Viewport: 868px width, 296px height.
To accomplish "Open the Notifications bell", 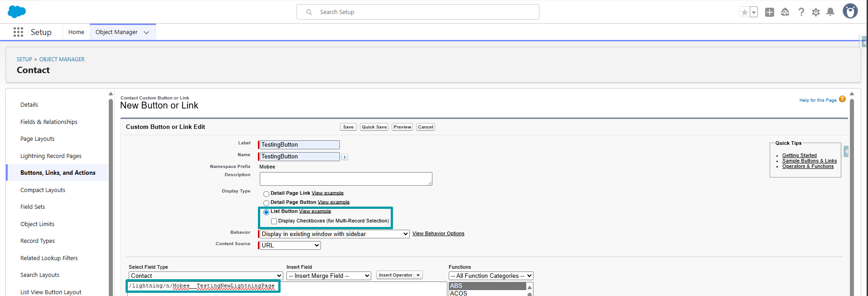I will tap(830, 12).
